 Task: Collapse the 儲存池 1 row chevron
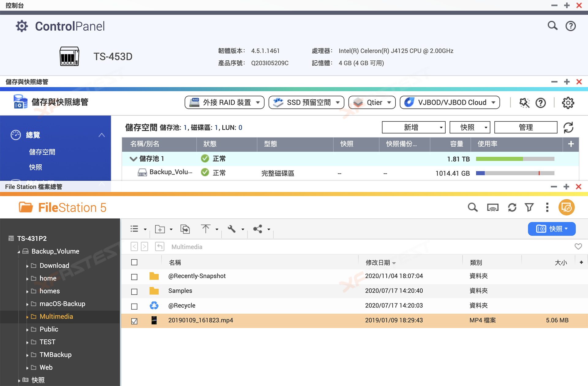coord(133,159)
